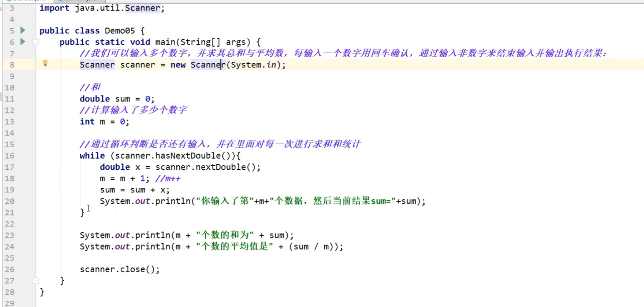This screenshot has height=307, width=644.
Task: Click the 'while' keyword
Action: (x=92, y=156)
